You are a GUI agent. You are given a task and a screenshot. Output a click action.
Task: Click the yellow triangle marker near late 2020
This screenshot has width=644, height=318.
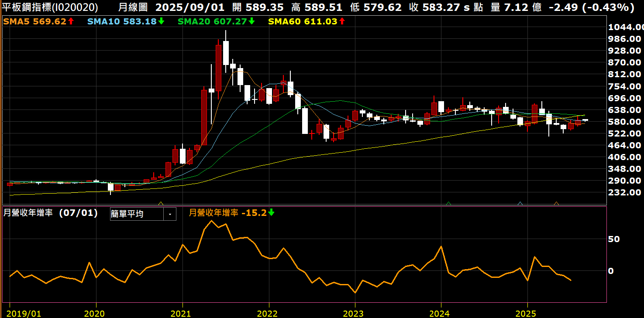(x=161, y=203)
